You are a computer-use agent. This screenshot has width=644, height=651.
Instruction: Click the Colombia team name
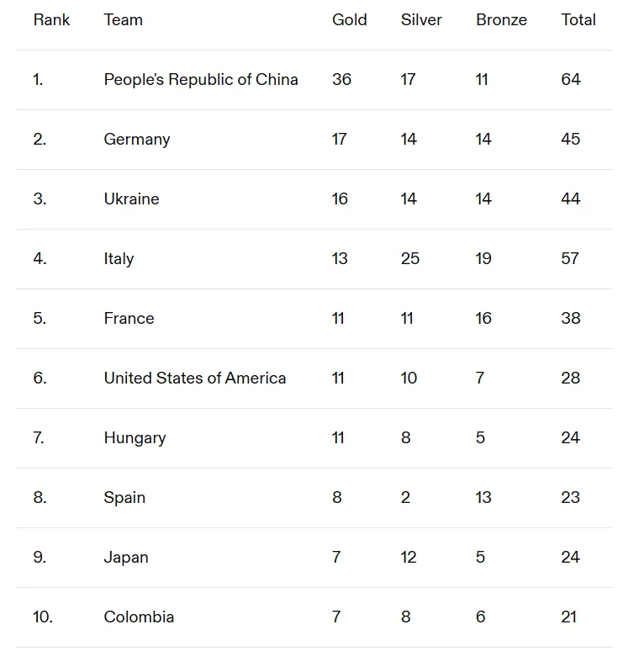click(139, 617)
